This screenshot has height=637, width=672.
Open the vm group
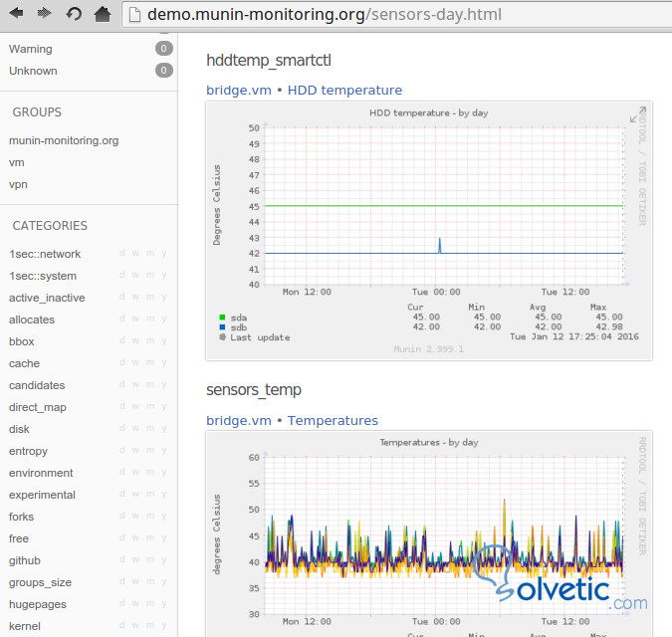(17, 163)
